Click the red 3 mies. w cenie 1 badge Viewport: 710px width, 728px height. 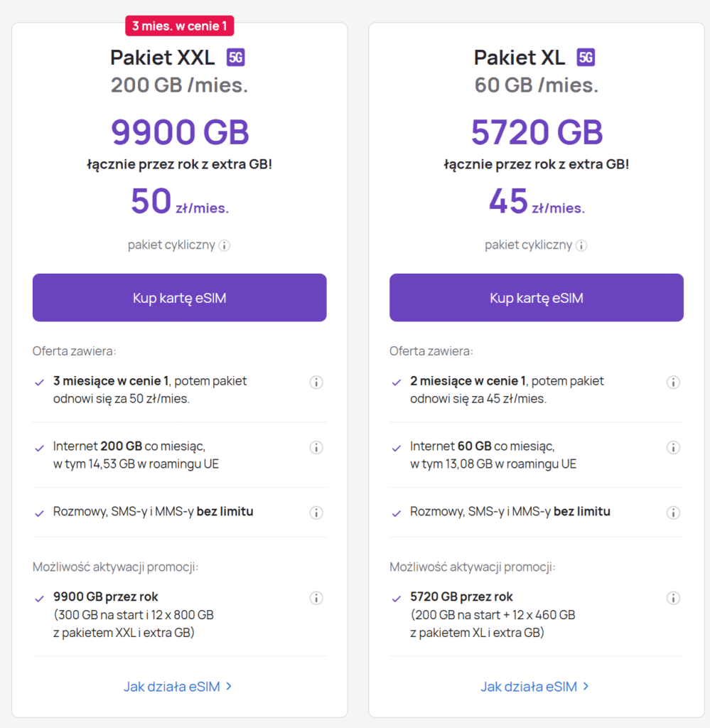(x=180, y=26)
